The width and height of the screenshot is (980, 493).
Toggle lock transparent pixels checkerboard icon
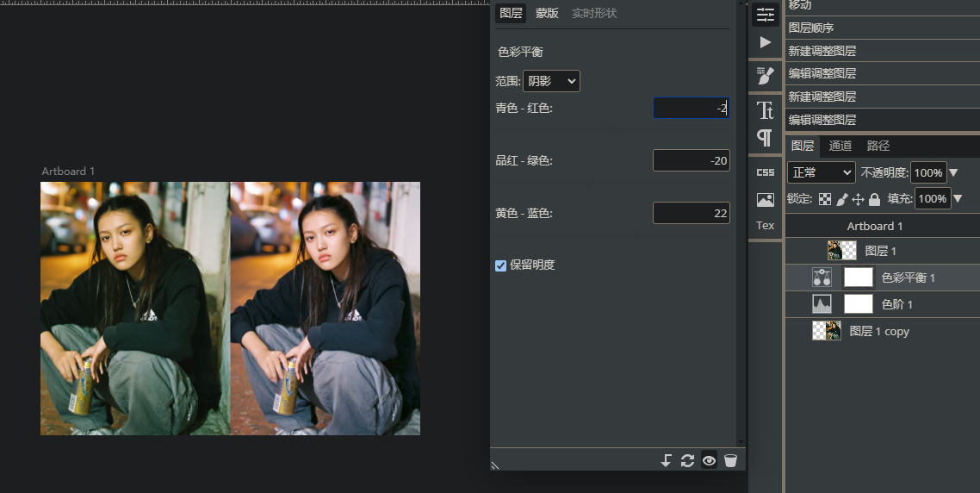coord(825,199)
